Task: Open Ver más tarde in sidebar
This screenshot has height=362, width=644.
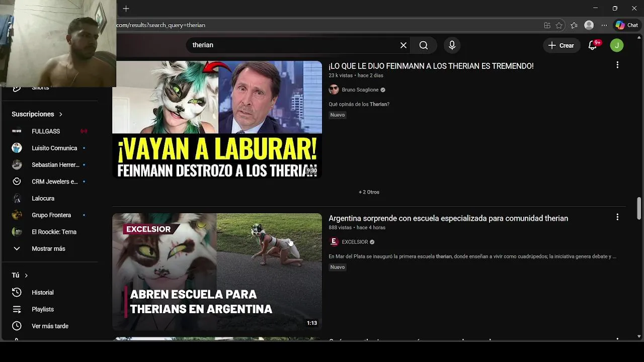Action: pyautogui.click(x=49, y=326)
